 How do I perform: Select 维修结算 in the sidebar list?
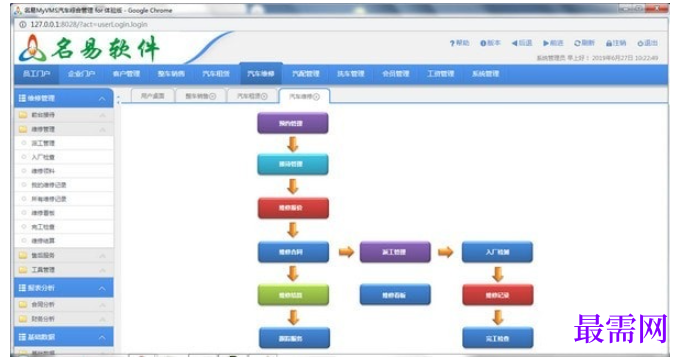[x=64, y=241]
